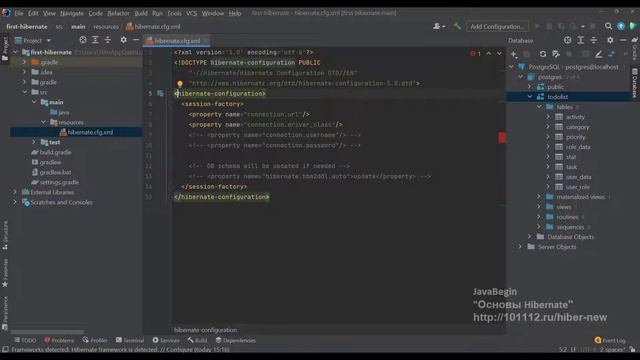Select the hibernate.cfg.xml editor tab
Viewport: 640px width, 360px height.
pos(177,40)
